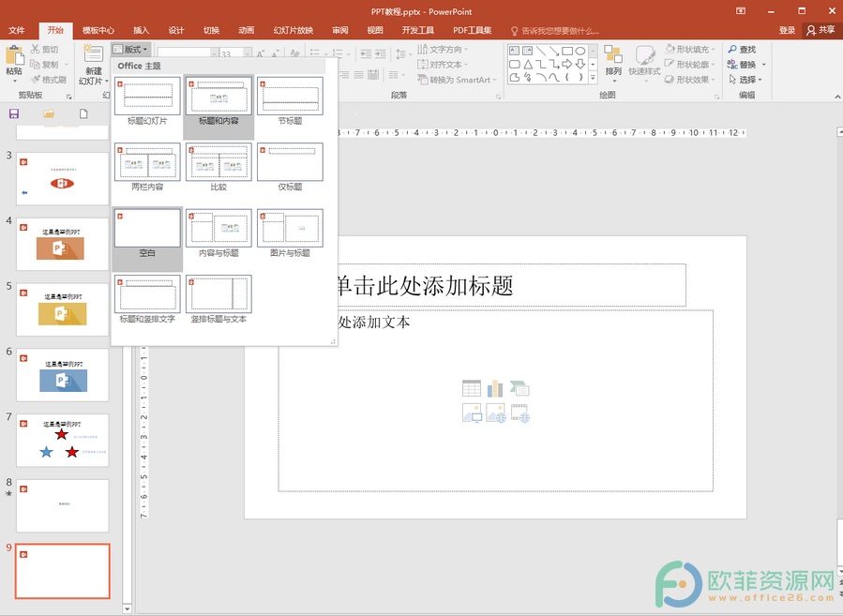Select the right arrow shape
The width and height of the screenshot is (843, 616).
[x=567, y=64]
